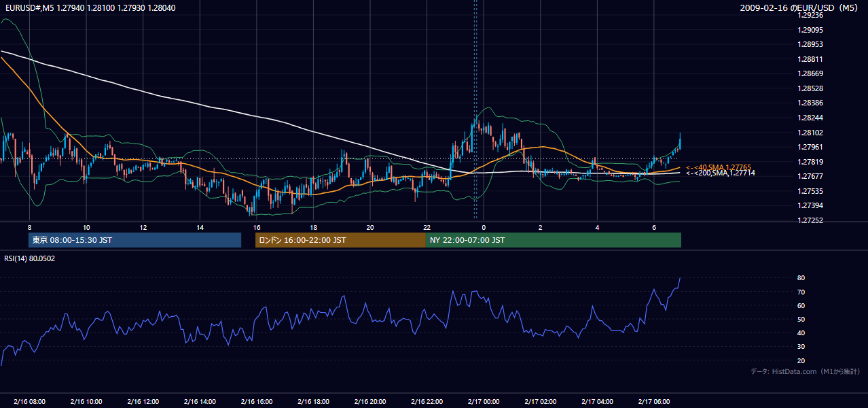The image size is (868, 408).
Task: Click the 2/16 12:00 bottom time label
Action: click(143, 401)
